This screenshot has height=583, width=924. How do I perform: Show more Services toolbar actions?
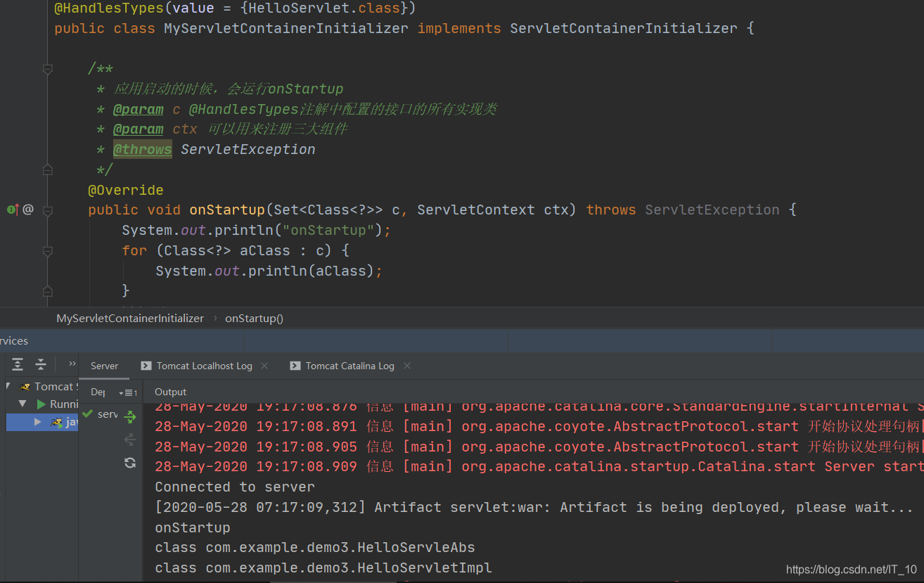pos(72,364)
